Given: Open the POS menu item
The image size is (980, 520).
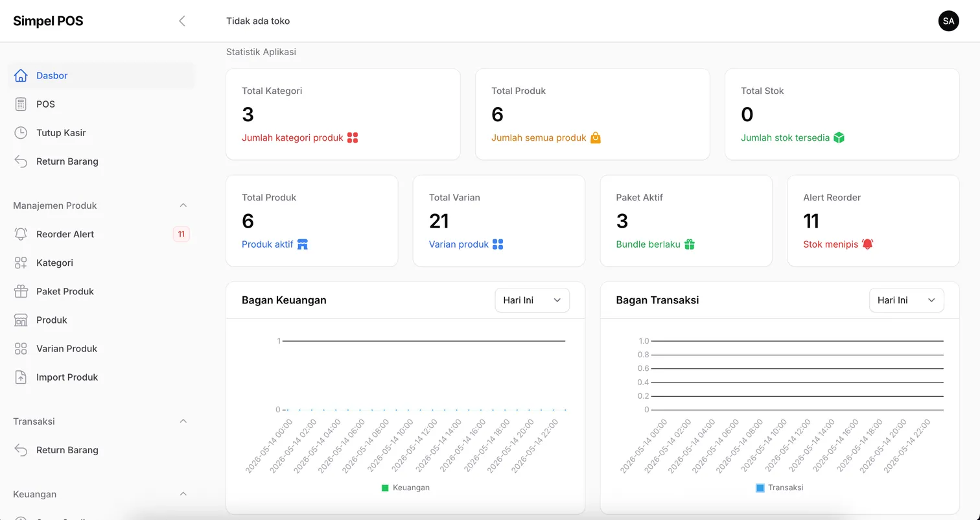Looking at the screenshot, I should 101,104.
